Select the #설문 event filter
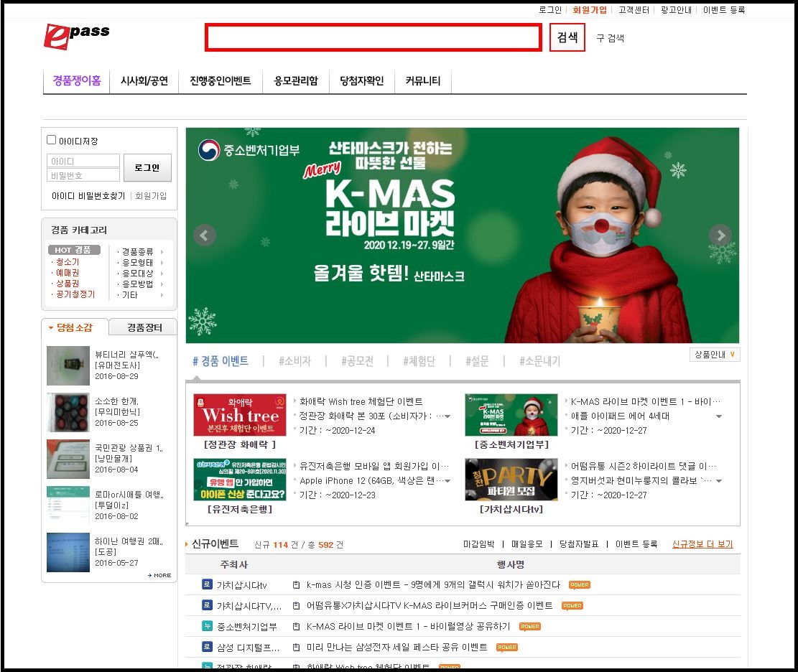 (477, 361)
